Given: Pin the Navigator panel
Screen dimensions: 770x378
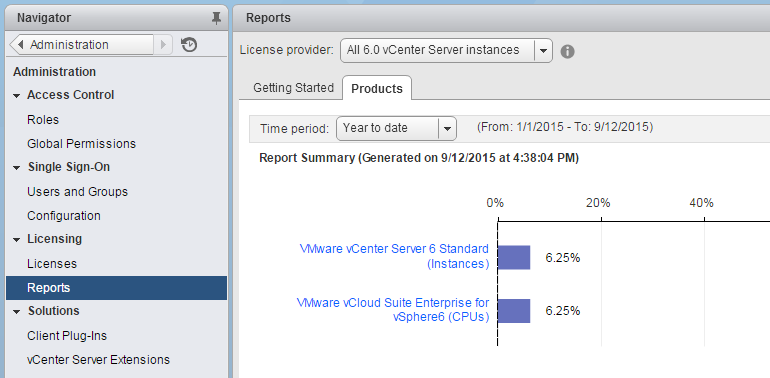Looking at the screenshot, I should tap(216, 18).
